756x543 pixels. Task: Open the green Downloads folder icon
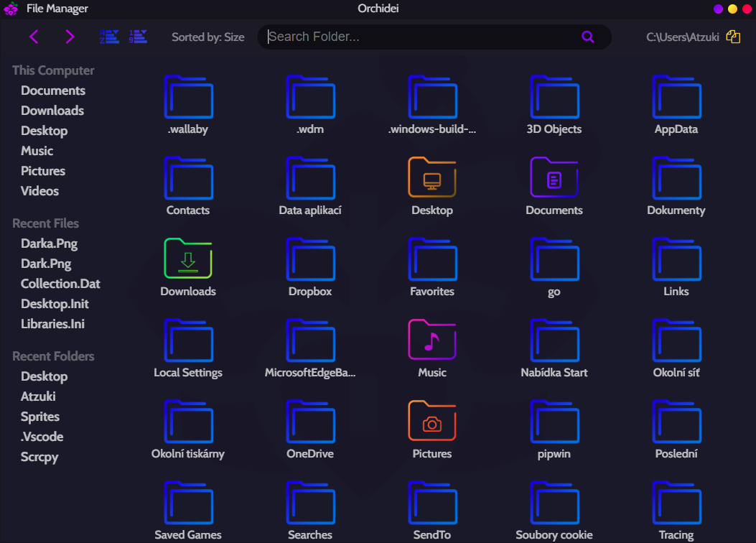click(x=188, y=259)
